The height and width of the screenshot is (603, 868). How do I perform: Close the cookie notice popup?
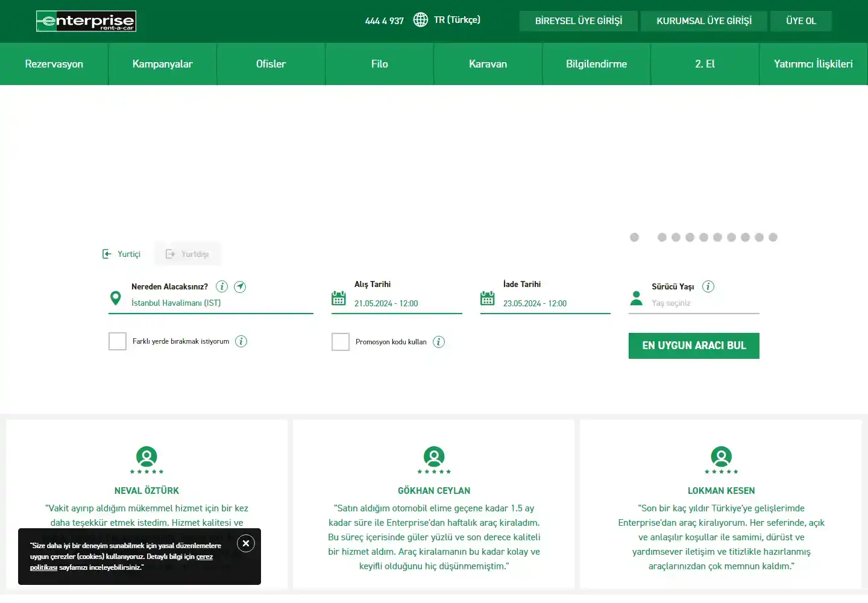click(x=246, y=543)
